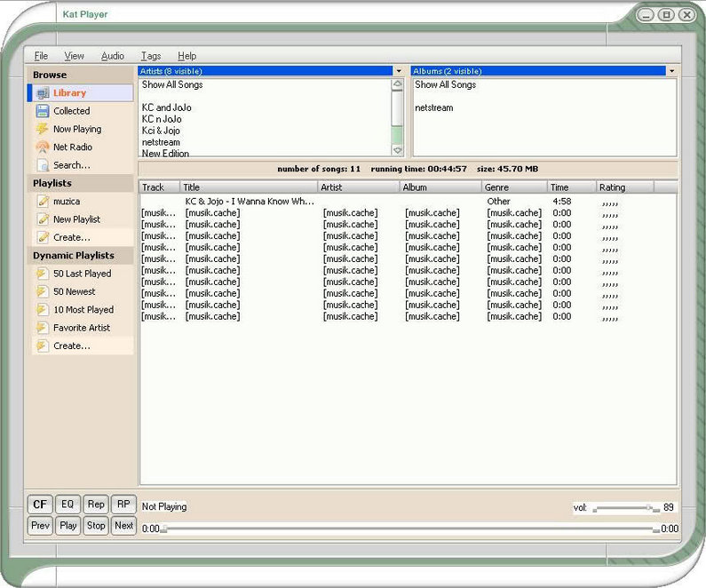Image resolution: width=706 pixels, height=588 pixels.
Task: Sort by the Artist column header
Action: click(x=359, y=187)
